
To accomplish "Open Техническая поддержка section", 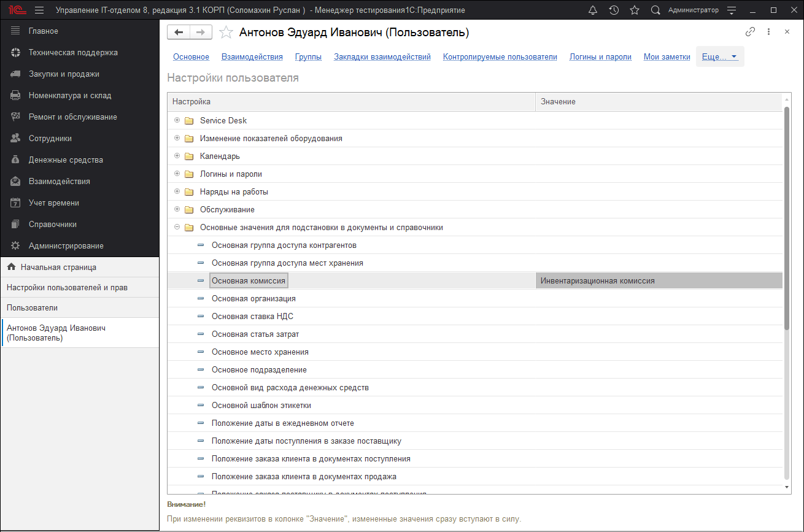I will point(73,53).
